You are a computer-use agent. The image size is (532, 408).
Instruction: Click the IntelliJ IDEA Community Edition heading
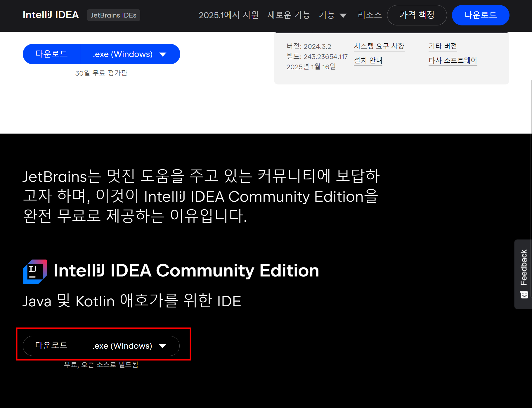click(x=186, y=271)
